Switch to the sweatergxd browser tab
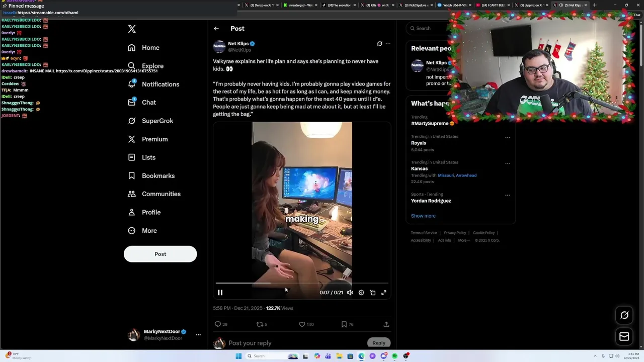The width and height of the screenshot is (644, 362). click(300, 5)
